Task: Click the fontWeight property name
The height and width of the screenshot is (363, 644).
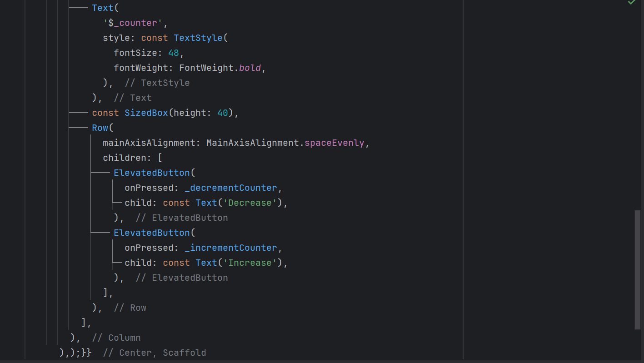Action: coord(141,68)
